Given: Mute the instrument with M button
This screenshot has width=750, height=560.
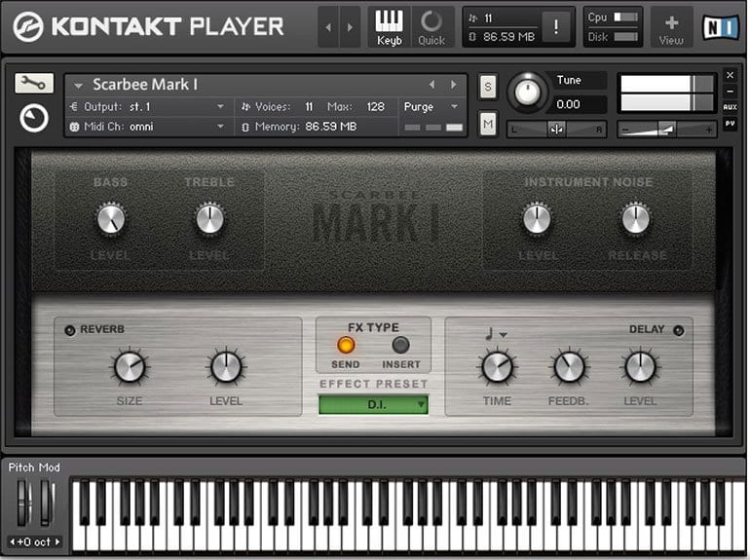Looking at the screenshot, I should point(487,125).
